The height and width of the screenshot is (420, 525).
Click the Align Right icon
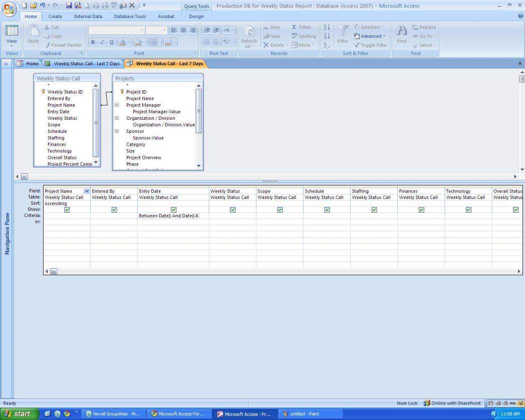[192, 30]
